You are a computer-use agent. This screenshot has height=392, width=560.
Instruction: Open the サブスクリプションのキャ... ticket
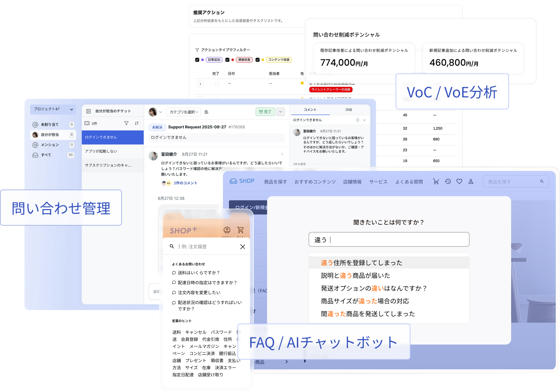pyautogui.click(x=113, y=165)
